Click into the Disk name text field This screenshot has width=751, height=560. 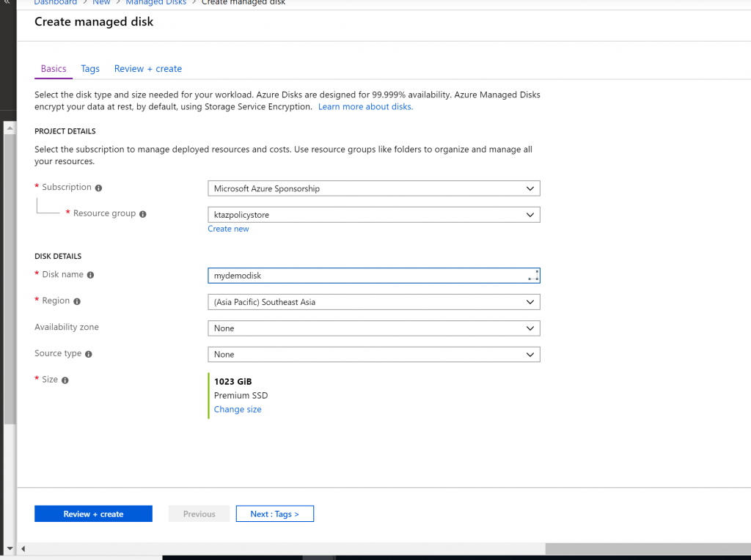(x=367, y=276)
